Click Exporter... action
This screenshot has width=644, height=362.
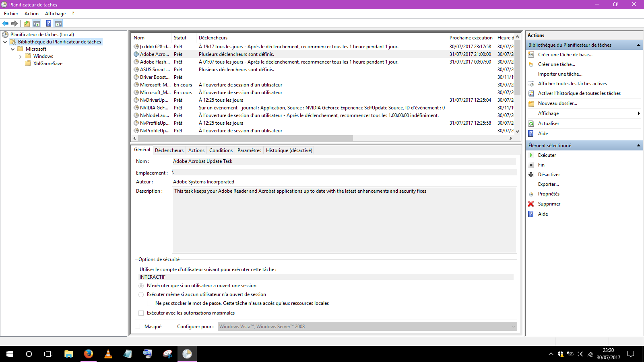[x=549, y=184]
